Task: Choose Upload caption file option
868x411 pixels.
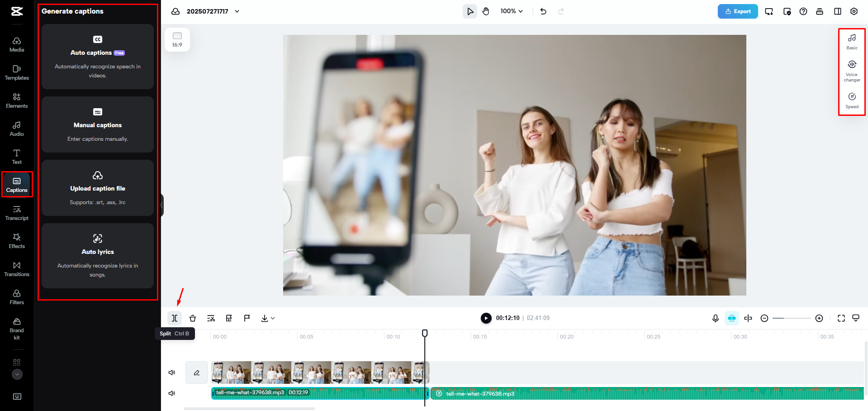Action: click(98, 188)
